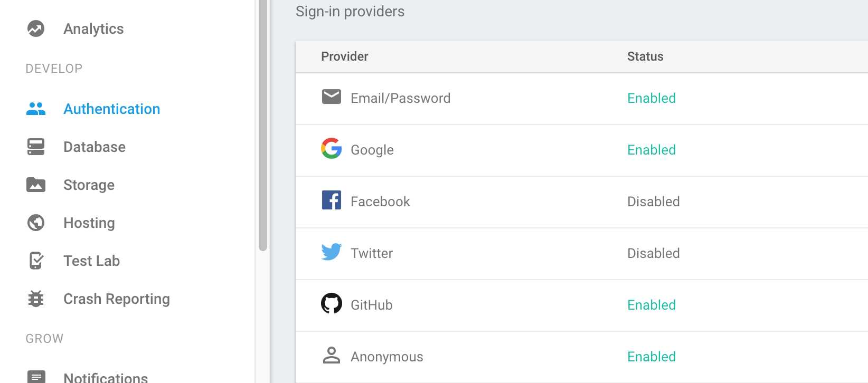Click the Analytics chart icon
Viewport: 868px width, 383px height.
[x=36, y=28]
